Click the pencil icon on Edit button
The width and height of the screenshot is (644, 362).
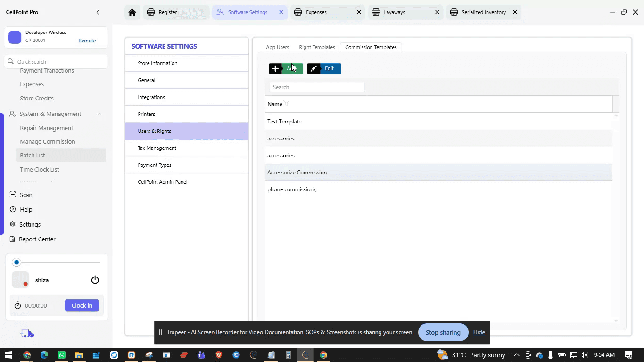point(314,68)
